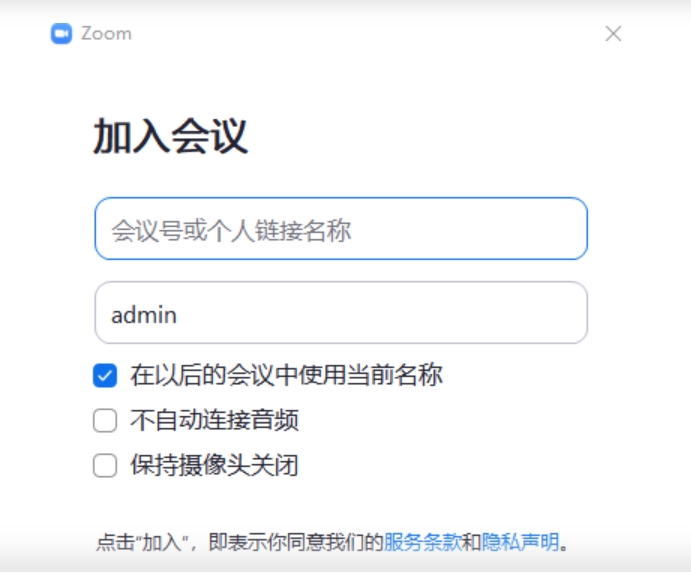
Task: Click the Zoom title text
Action: point(106,33)
